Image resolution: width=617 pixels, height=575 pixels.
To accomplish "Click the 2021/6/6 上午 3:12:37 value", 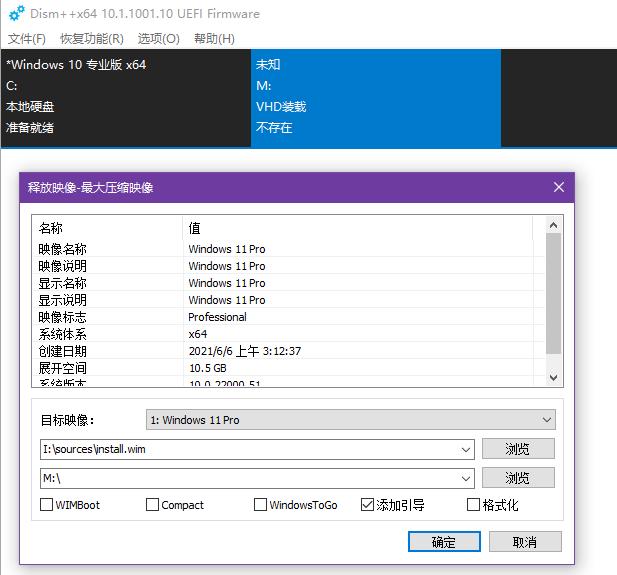I will 245,351.
